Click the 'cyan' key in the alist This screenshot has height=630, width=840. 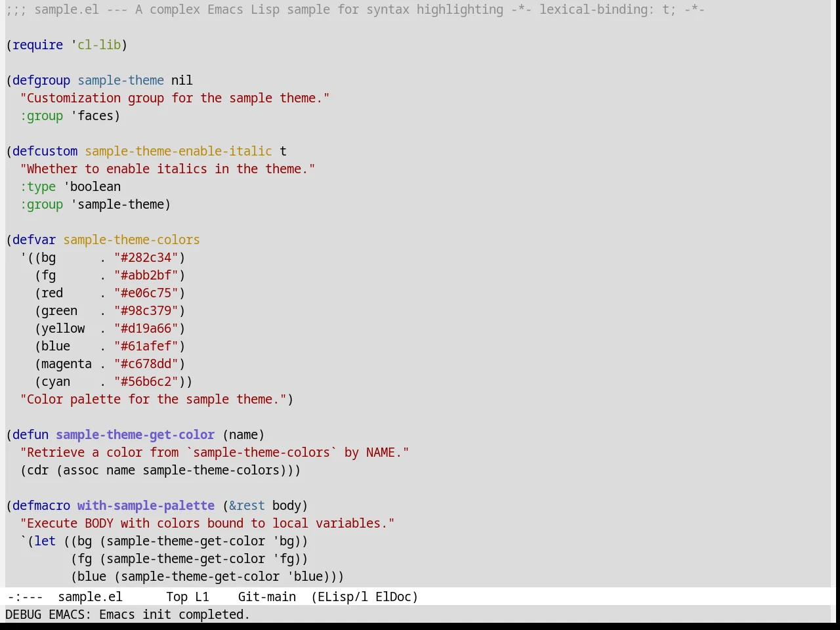(56, 381)
